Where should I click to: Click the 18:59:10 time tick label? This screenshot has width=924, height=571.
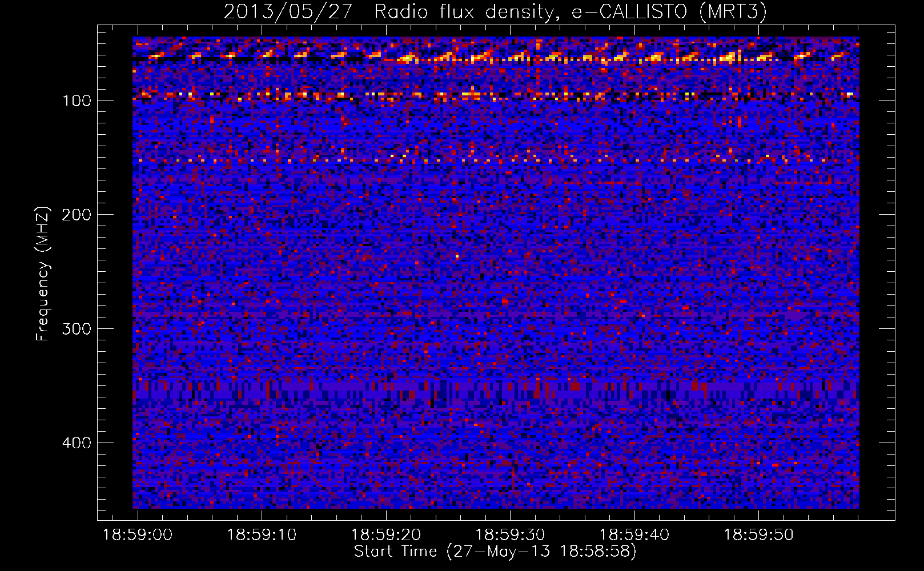pyautogui.click(x=262, y=535)
